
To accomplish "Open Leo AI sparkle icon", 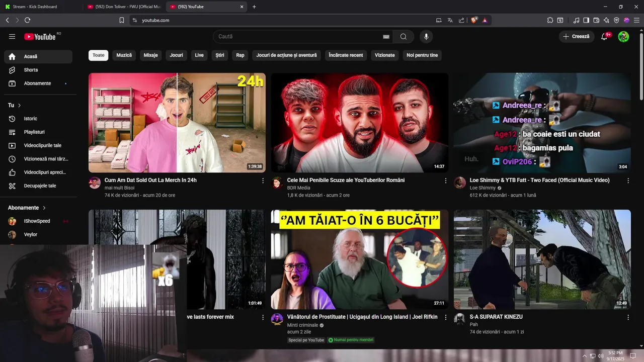I will [606, 20].
